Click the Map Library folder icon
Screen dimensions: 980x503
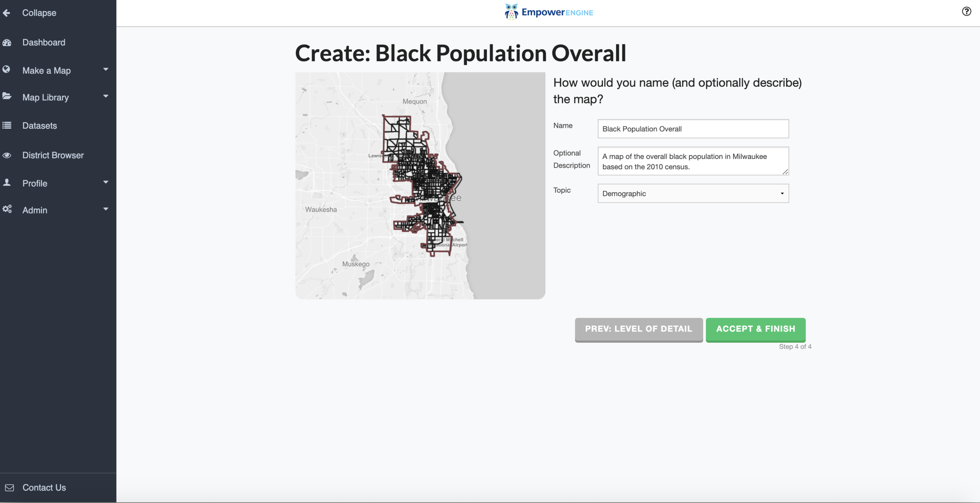[x=7, y=96]
